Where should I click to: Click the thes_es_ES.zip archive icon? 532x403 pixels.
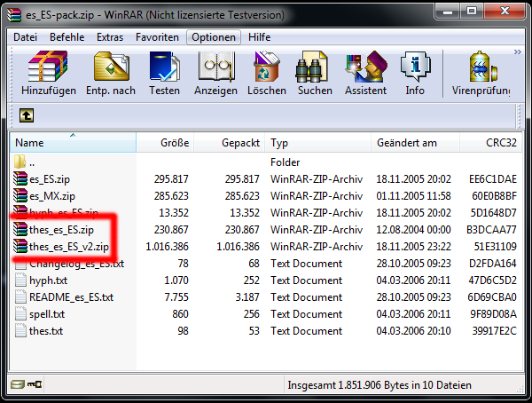click(20, 229)
